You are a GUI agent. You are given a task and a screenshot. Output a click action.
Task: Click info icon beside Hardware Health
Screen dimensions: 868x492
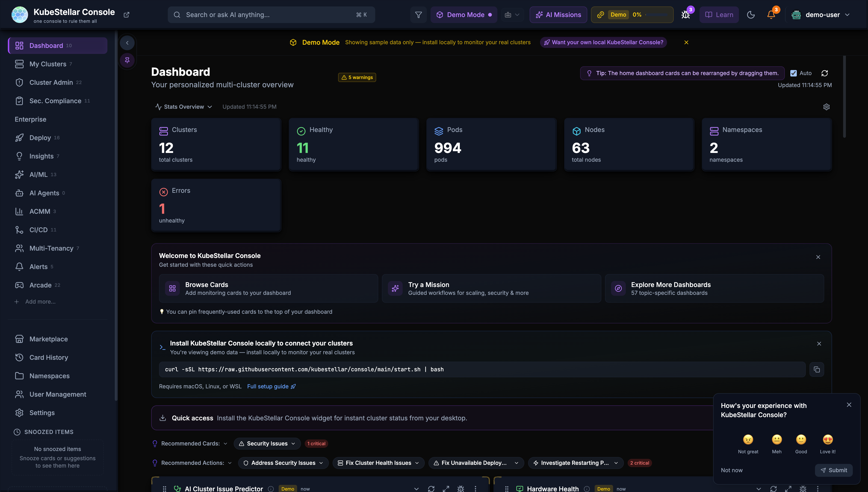587,489
